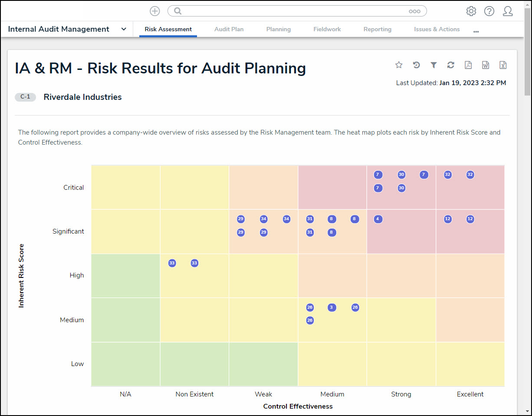Open the report filter funnel icon
The image size is (532, 416).
point(433,65)
